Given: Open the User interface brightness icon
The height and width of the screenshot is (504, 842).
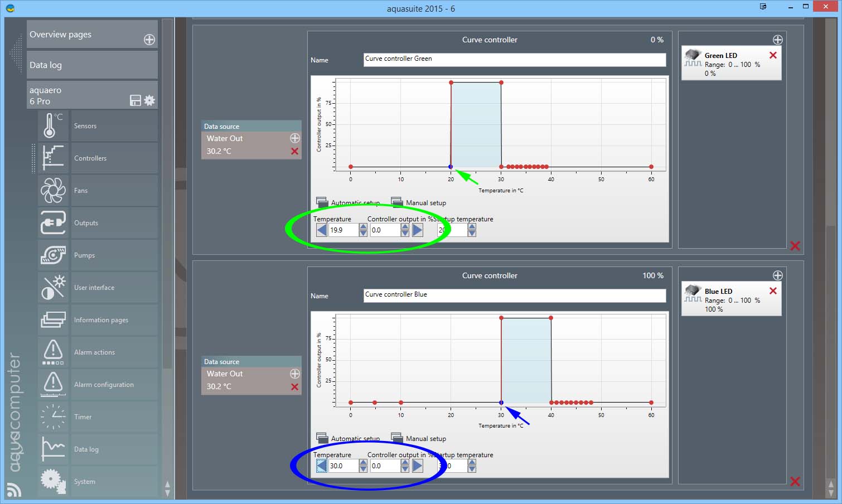Looking at the screenshot, I should point(53,288).
